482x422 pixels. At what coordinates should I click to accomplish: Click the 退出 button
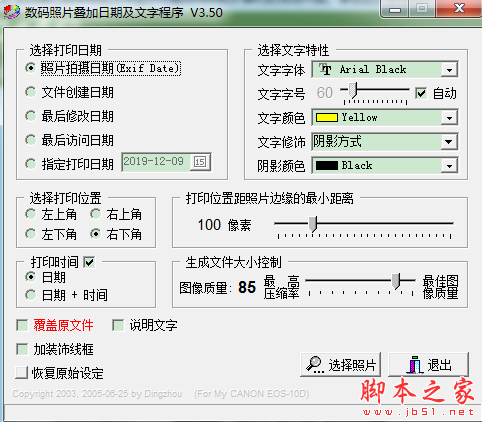pos(429,365)
